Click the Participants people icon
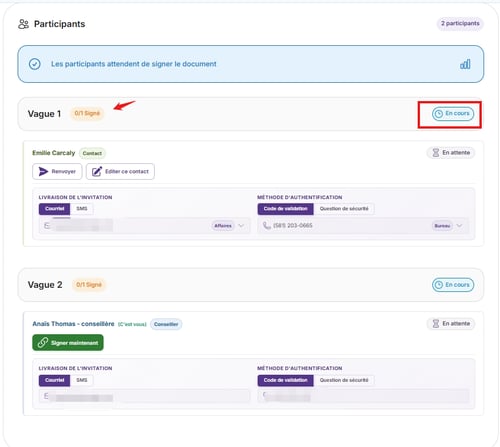 (23, 24)
